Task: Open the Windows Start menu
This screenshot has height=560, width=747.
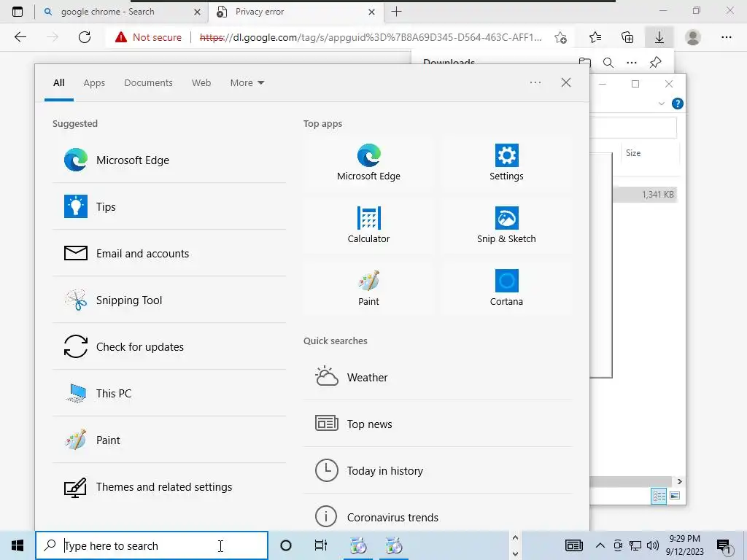Action: coord(18,545)
